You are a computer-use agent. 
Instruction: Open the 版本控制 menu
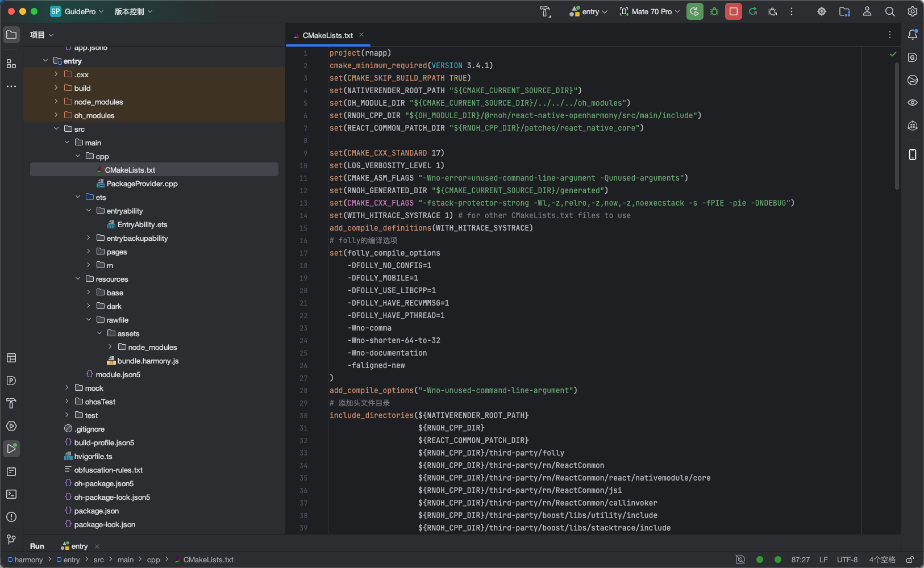134,11
